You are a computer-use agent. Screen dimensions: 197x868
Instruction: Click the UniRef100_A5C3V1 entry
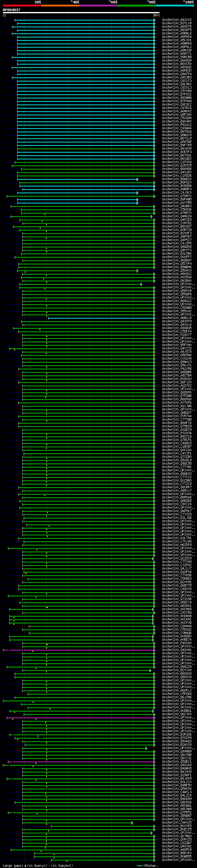pyautogui.click(x=177, y=40)
